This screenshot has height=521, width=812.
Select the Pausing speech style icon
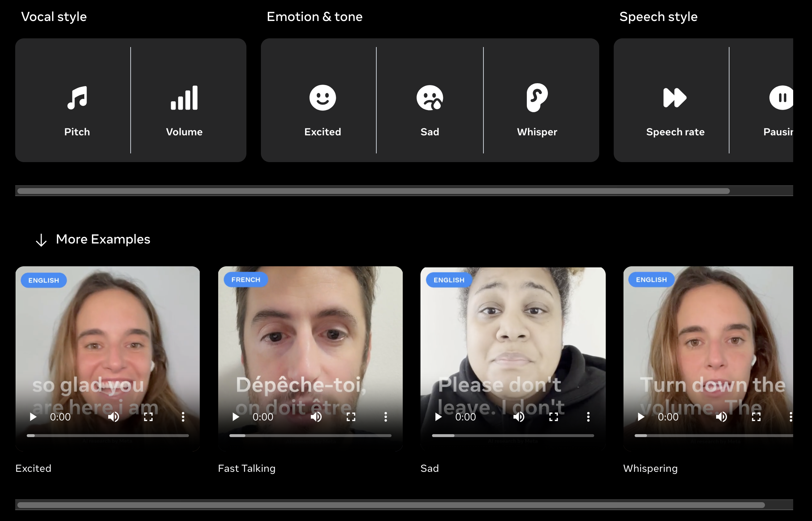[782, 97]
